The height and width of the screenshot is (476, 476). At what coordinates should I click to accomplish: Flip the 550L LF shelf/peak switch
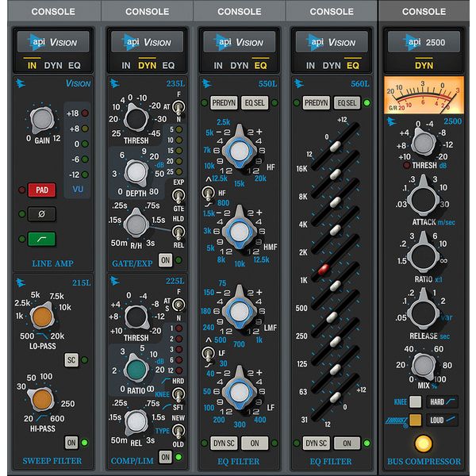(x=208, y=354)
